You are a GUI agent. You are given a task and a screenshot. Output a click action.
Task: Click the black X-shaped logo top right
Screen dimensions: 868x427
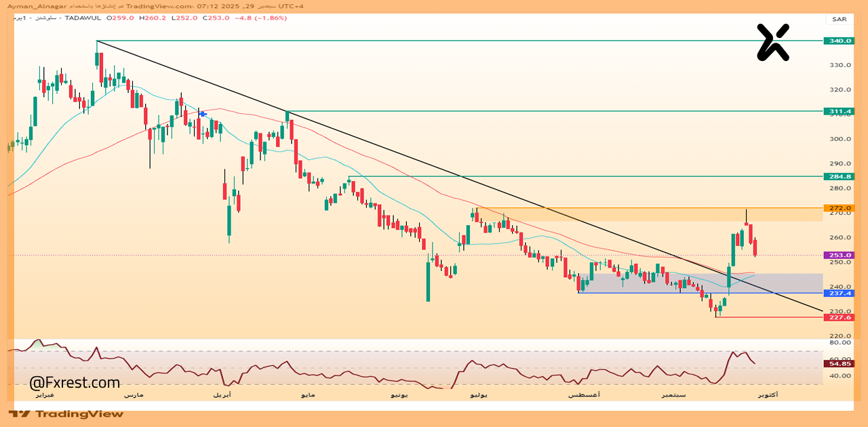[x=773, y=42]
